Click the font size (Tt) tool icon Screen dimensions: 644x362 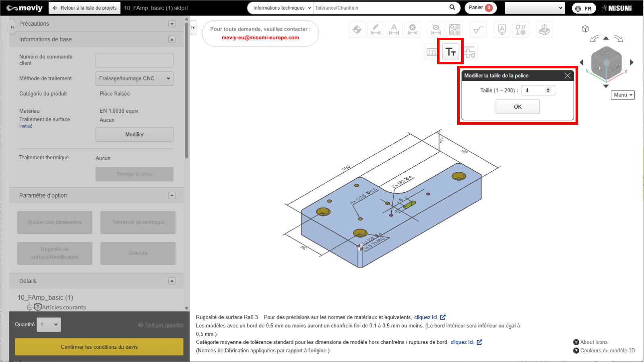[450, 52]
